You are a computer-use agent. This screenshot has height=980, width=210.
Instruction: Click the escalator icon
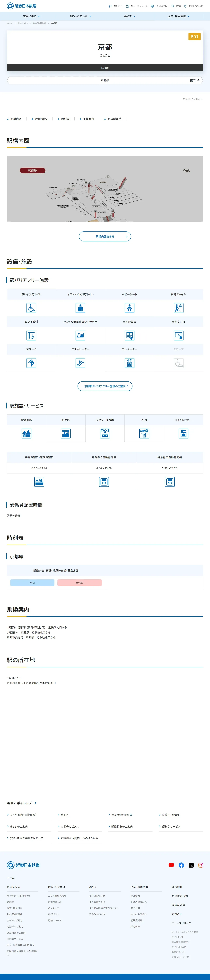coord(80,363)
